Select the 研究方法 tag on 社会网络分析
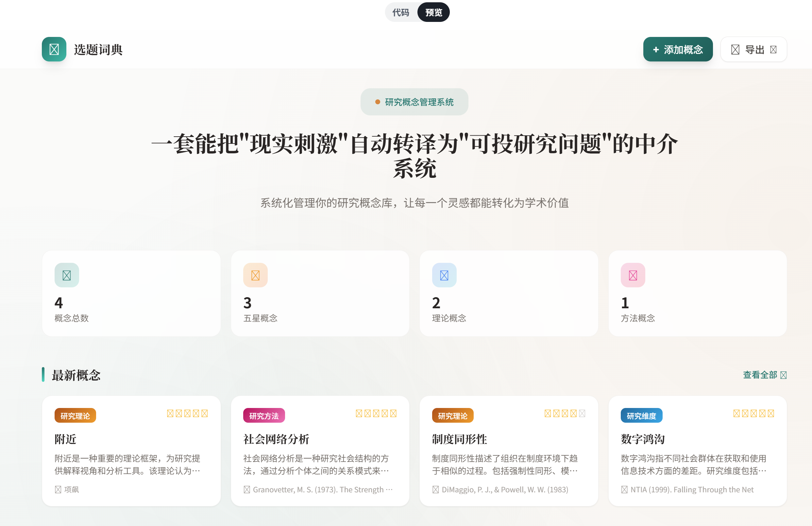 [x=264, y=416]
